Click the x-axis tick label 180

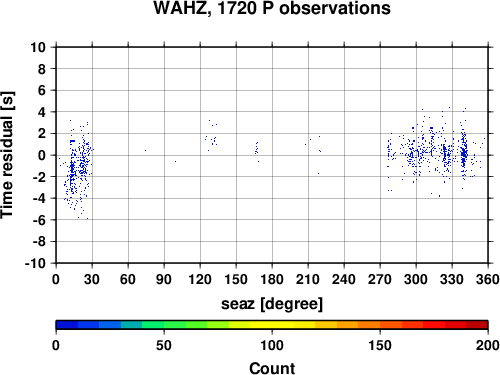(x=272, y=279)
